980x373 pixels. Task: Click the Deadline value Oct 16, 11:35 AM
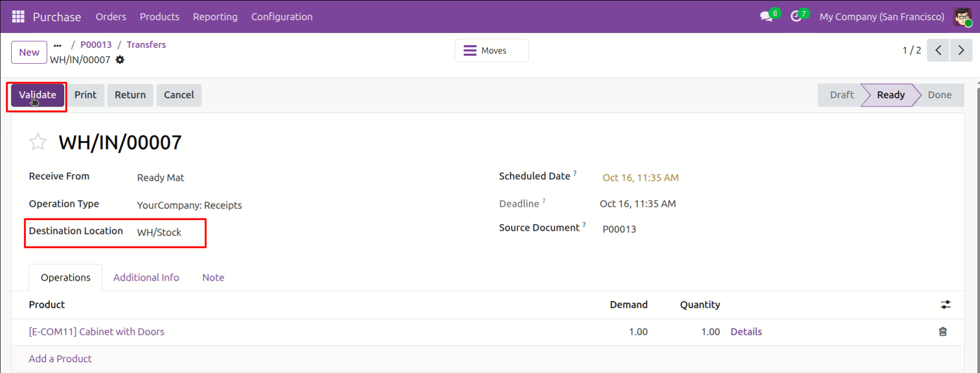[x=638, y=204]
